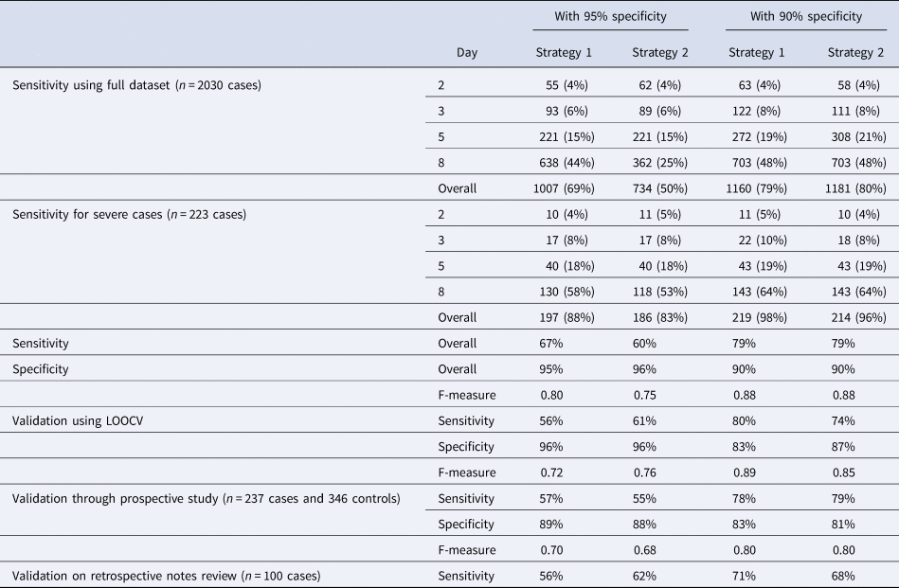Select the "Day" column header
This screenshot has width=899, height=588.
coord(467,53)
